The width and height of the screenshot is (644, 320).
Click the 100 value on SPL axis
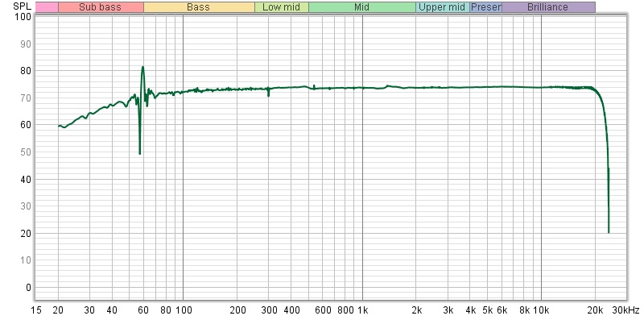pyautogui.click(x=24, y=17)
